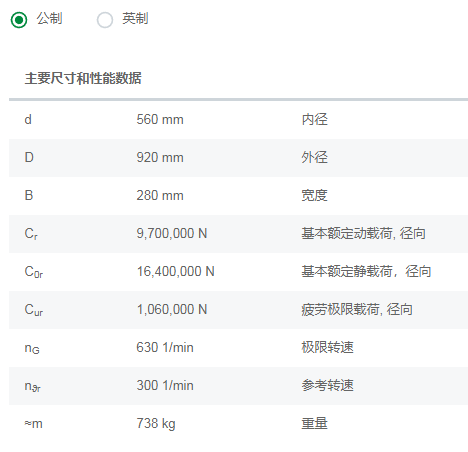This screenshot has height=452, width=468.
Task: Click the 极限转速 description cell
Action: pyautogui.click(x=328, y=348)
